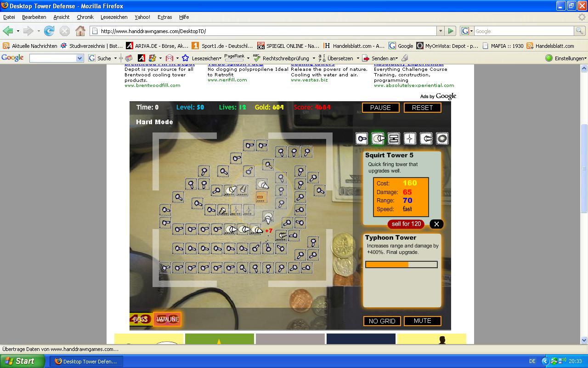The height and width of the screenshot is (368, 588).
Task: Select the Pellet Tower build icon
Action: (362, 138)
